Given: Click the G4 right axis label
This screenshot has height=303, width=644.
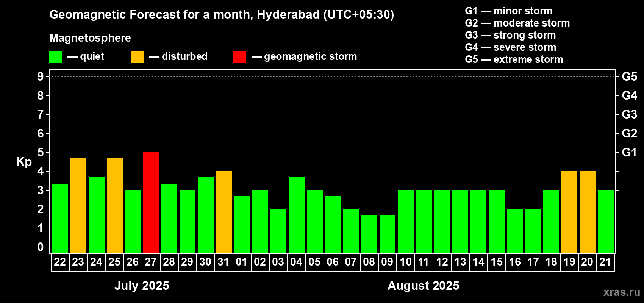Looking at the screenshot, I should pyautogui.click(x=630, y=95).
